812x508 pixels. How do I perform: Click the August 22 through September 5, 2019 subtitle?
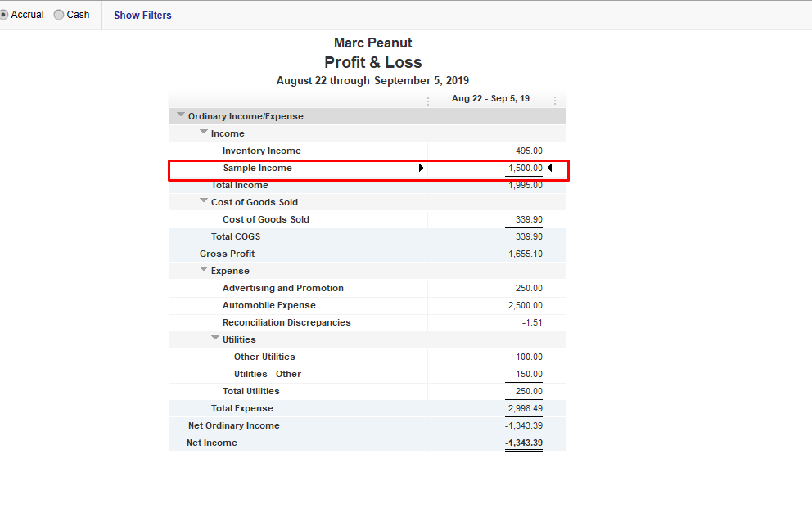(372, 80)
